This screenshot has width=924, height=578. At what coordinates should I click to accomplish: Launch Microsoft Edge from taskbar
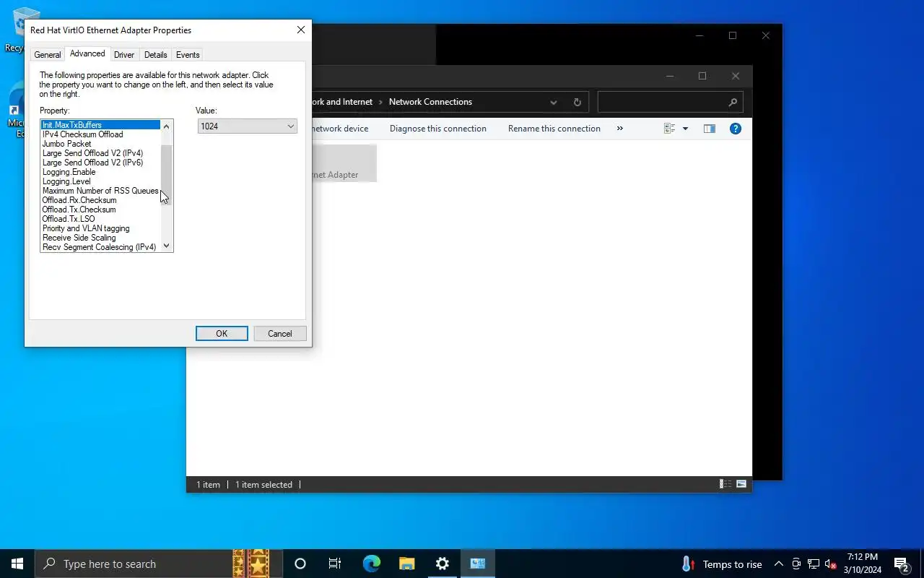click(x=371, y=564)
